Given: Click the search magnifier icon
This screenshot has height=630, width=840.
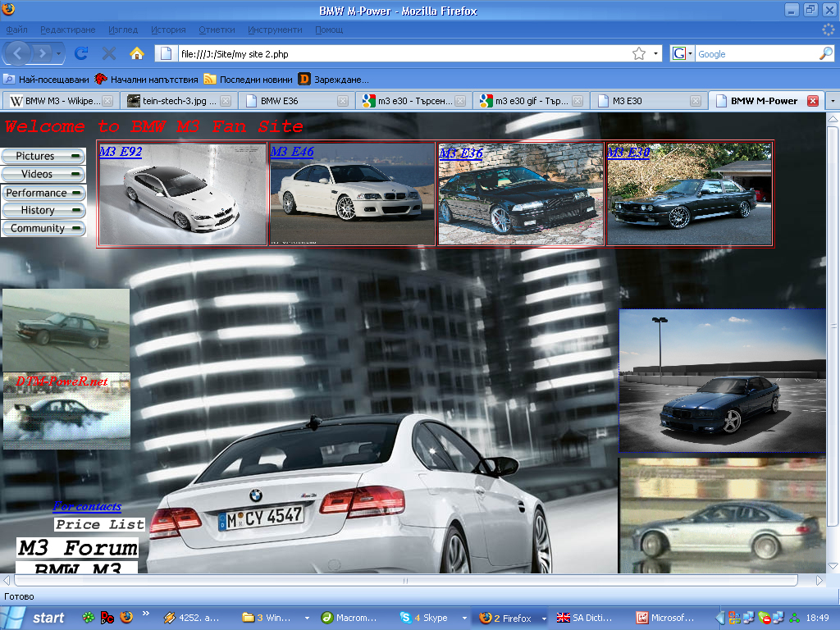Looking at the screenshot, I should [x=826, y=53].
